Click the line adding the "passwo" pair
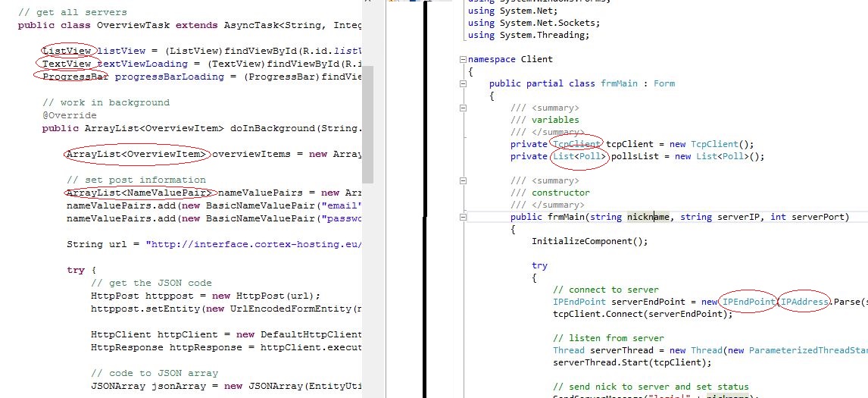This screenshot has height=398, width=868. click(x=214, y=218)
